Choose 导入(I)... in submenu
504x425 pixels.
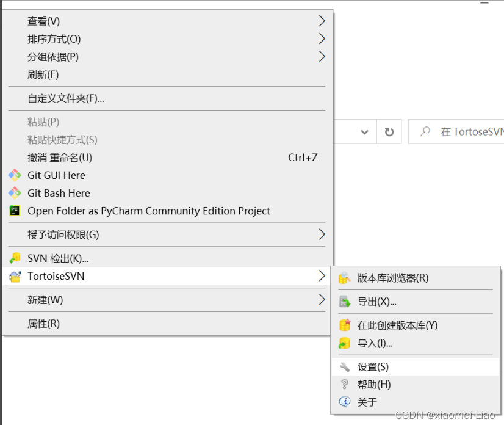416,343
